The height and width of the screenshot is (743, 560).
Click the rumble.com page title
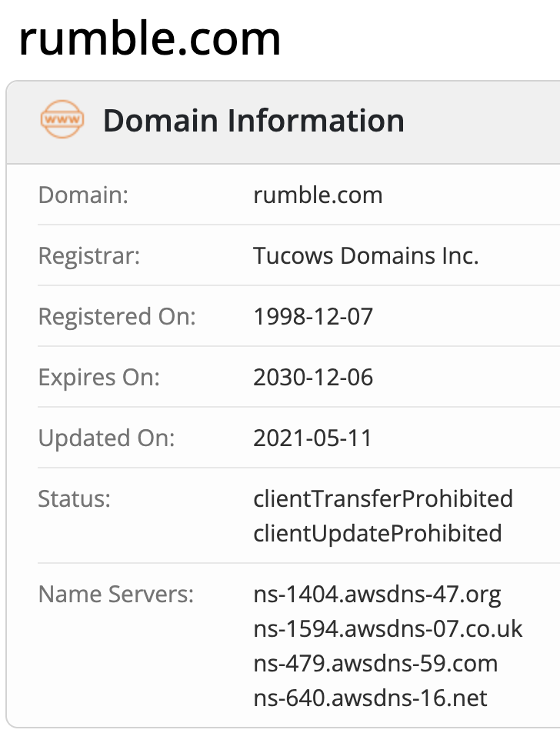tap(150, 38)
